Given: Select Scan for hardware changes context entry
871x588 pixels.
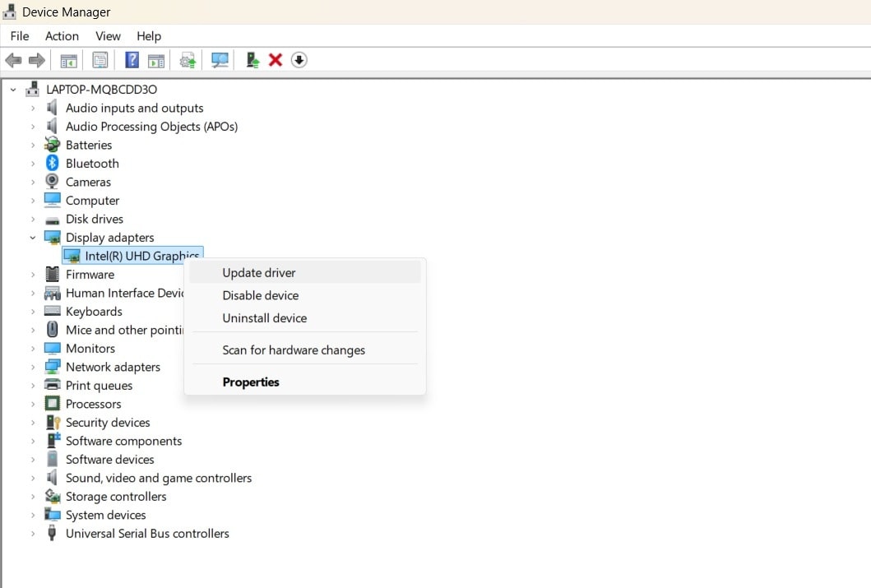Looking at the screenshot, I should tap(305, 350).
